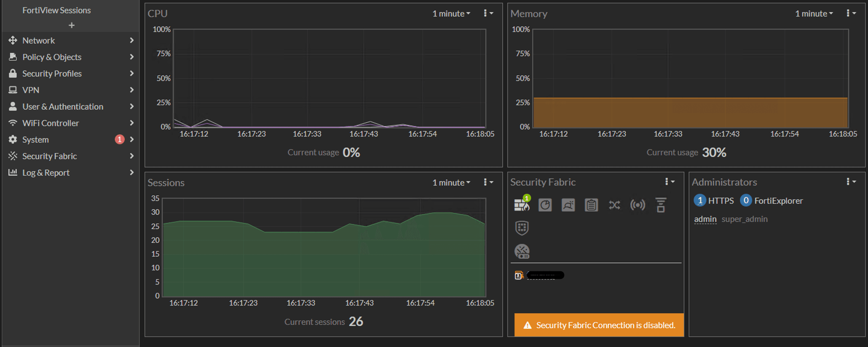Select the System menu label
Screen dimensions: 868x347
(35, 139)
